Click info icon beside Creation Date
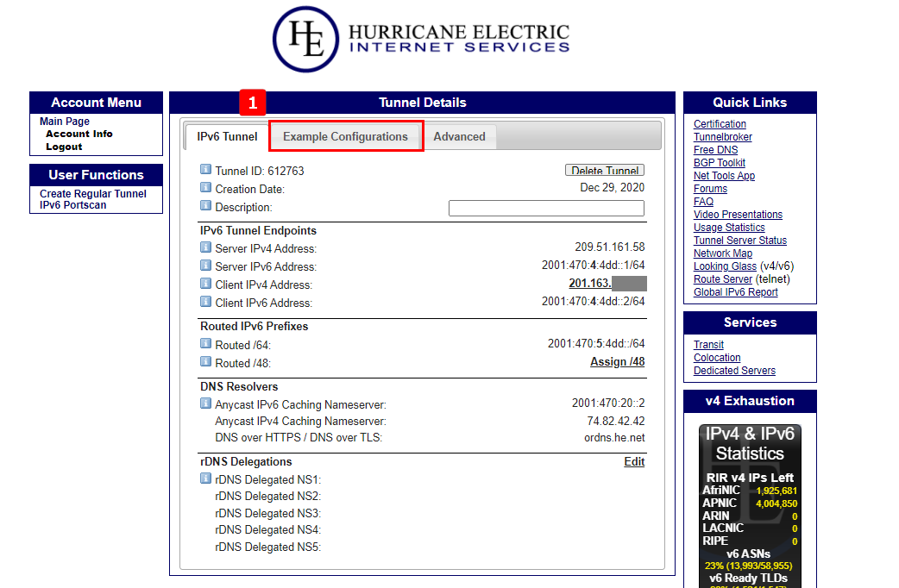The width and height of the screenshot is (899, 588). pos(205,188)
